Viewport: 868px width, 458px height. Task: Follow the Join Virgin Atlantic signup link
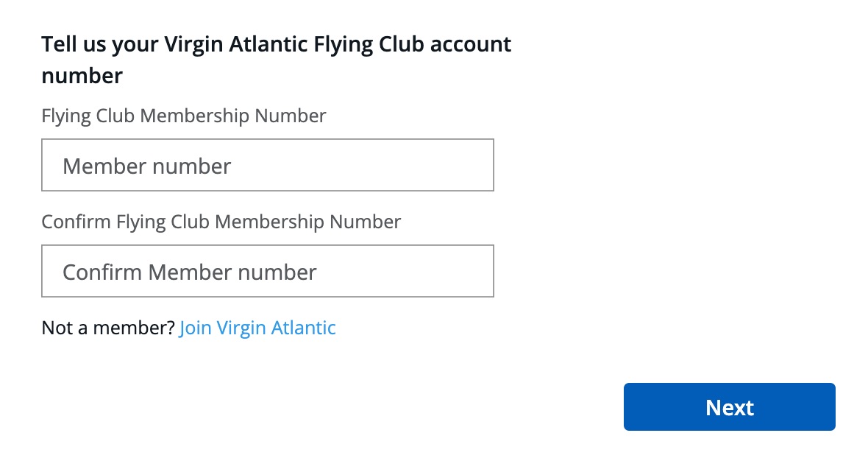[257, 327]
